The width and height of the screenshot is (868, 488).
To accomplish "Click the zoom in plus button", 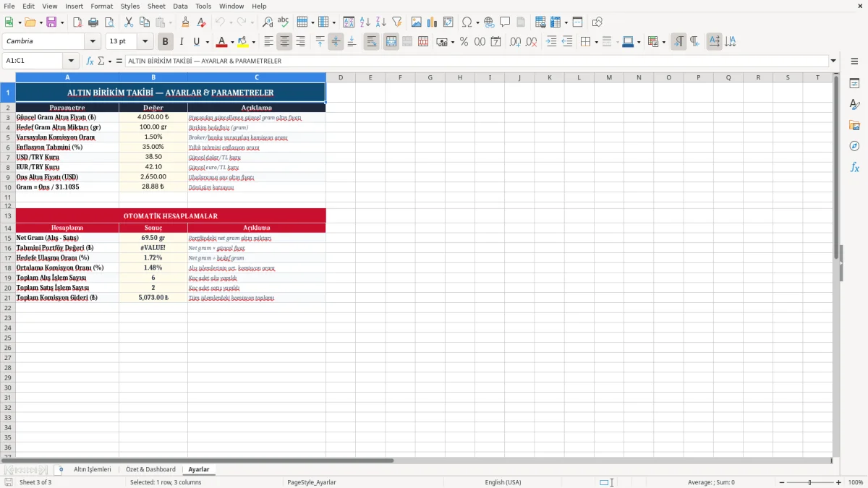I will (839, 482).
